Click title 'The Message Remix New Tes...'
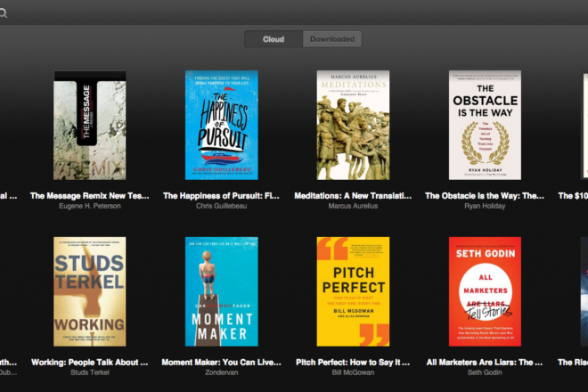The image size is (588, 392). [x=90, y=196]
